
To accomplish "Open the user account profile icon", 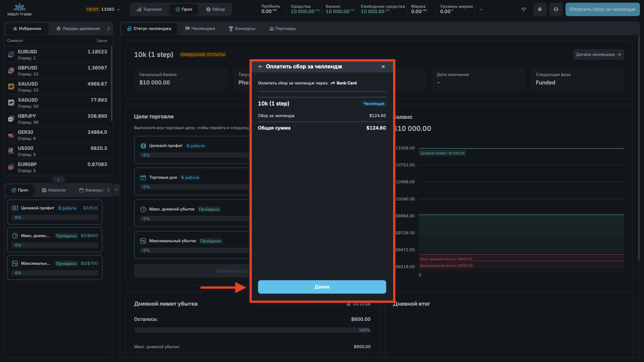I will click(556, 9).
